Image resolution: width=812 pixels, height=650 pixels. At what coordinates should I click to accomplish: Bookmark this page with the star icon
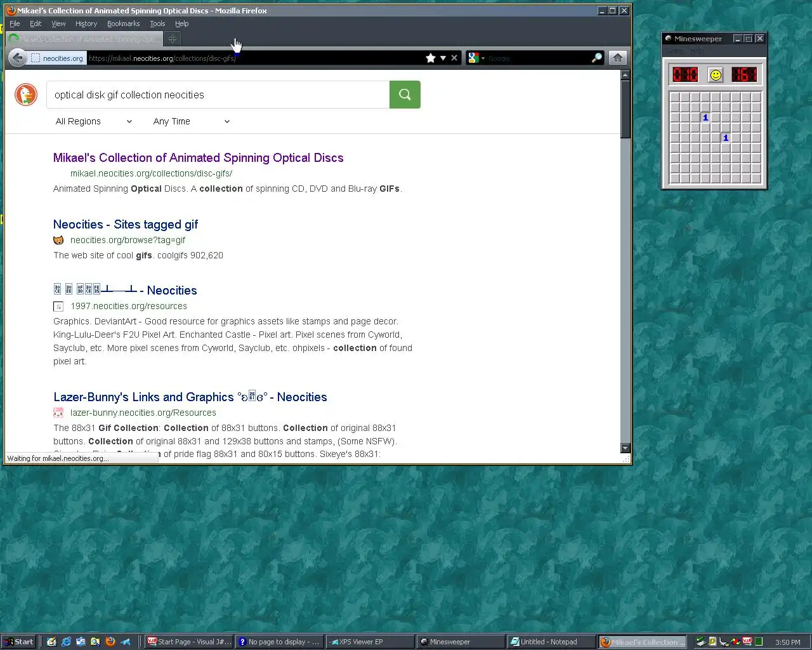pos(431,58)
